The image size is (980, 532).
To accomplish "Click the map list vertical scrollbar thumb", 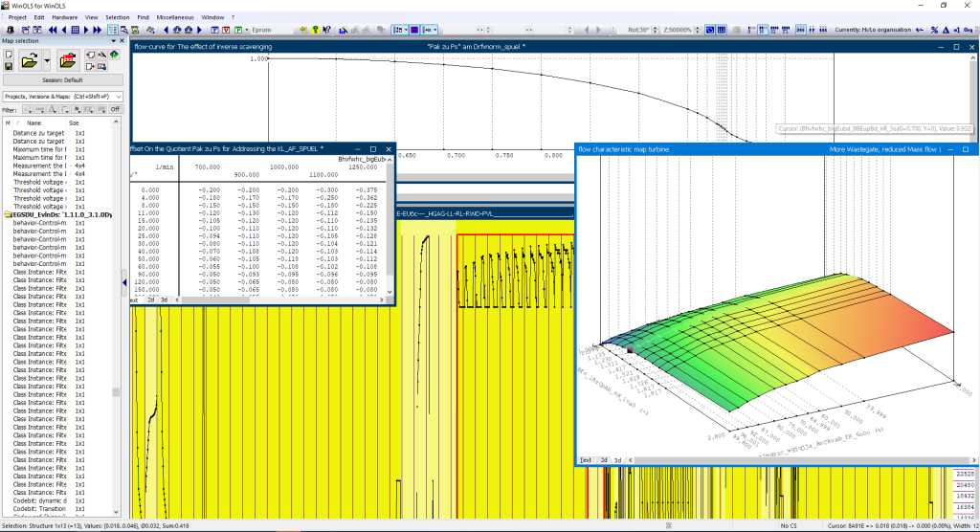I will [116, 392].
